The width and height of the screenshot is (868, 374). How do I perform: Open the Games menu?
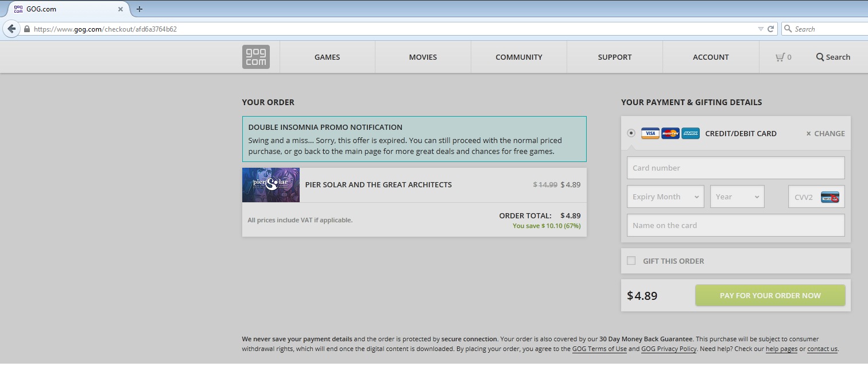[327, 57]
